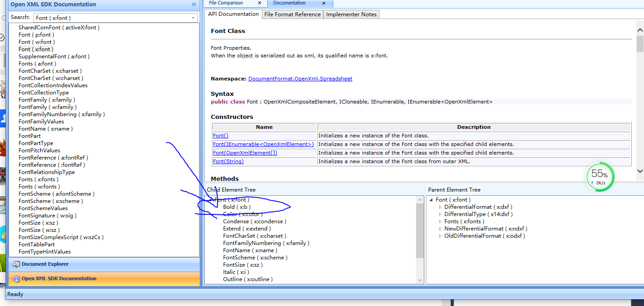Select Outline ( x:outline ) child element
644x306 pixels.
tap(248, 279)
